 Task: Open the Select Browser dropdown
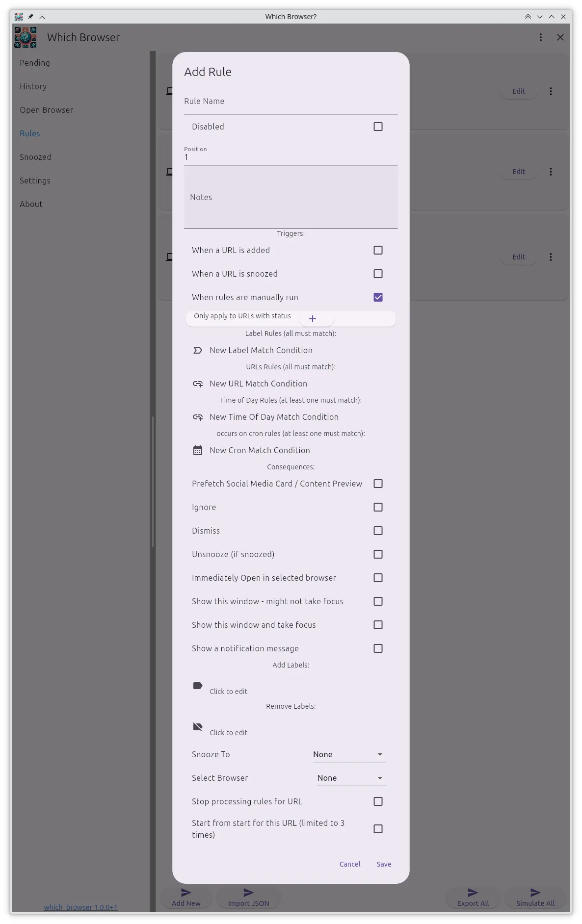tap(351, 778)
